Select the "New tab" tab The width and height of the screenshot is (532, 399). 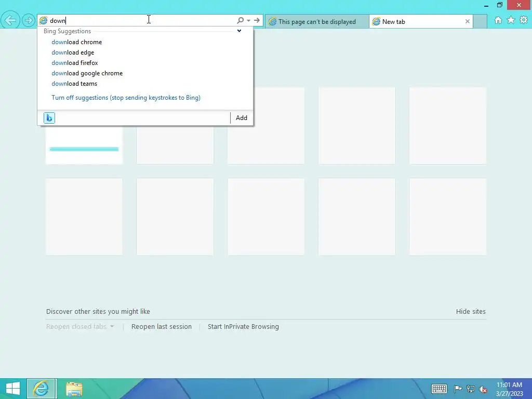(421, 21)
